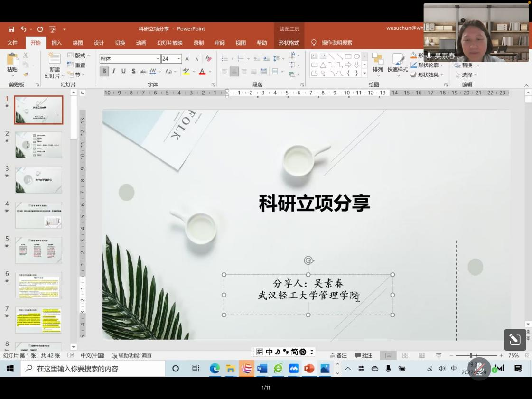Viewport: 532px width, 399px height.
Task: Switch to slide sorter view icon
Action: click(405, 355)
